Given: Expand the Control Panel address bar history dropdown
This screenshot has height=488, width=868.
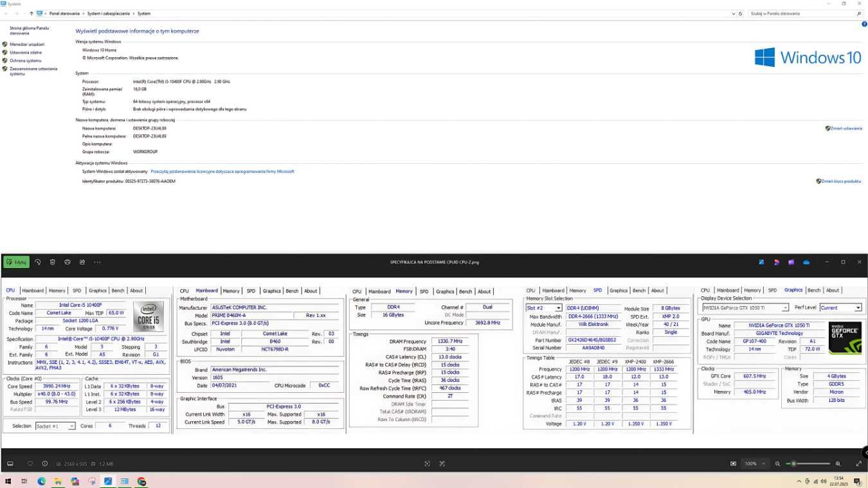Looking at the screenshot, I should tap(734, 13).
